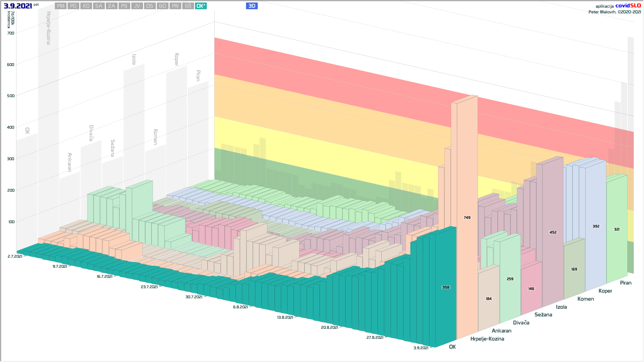Switch to the PD region tab
The height and width of the screenshot is (362, 644).
click(x=73, y=6)
